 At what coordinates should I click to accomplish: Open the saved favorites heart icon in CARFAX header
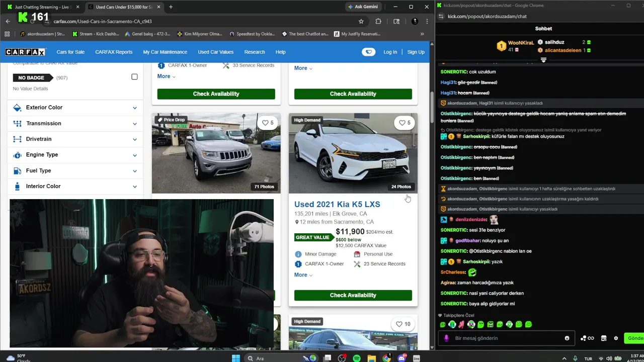point(368,52)
